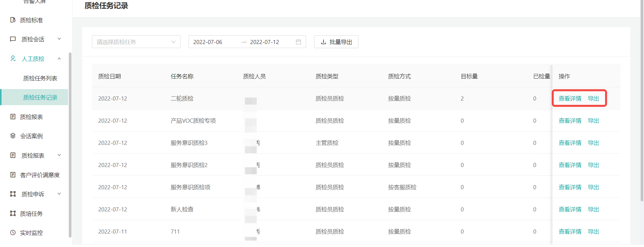Open 质检标准 in the sidebar
This screenshot has width=644, height=247.
pos(31,20)
